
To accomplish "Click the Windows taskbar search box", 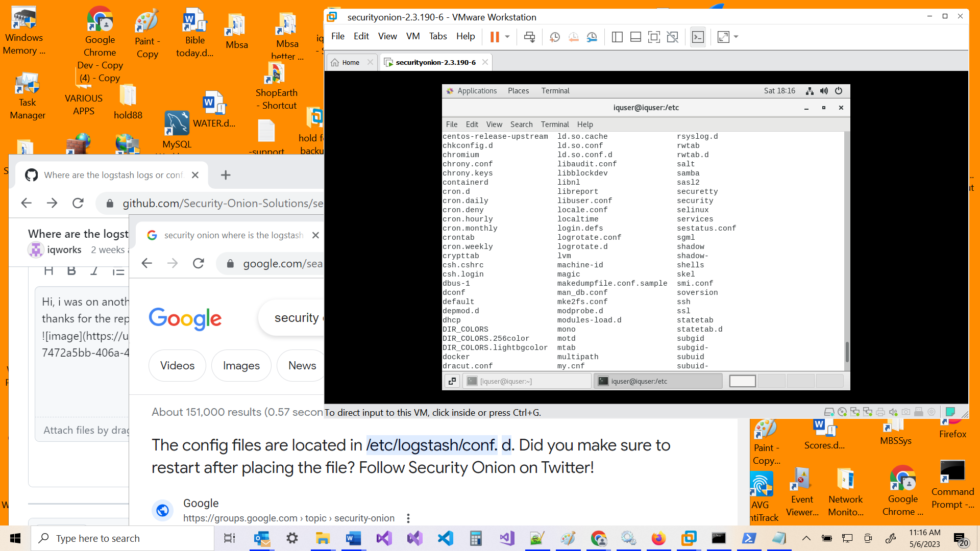I will pyautogui.click(x=122, y=538).
